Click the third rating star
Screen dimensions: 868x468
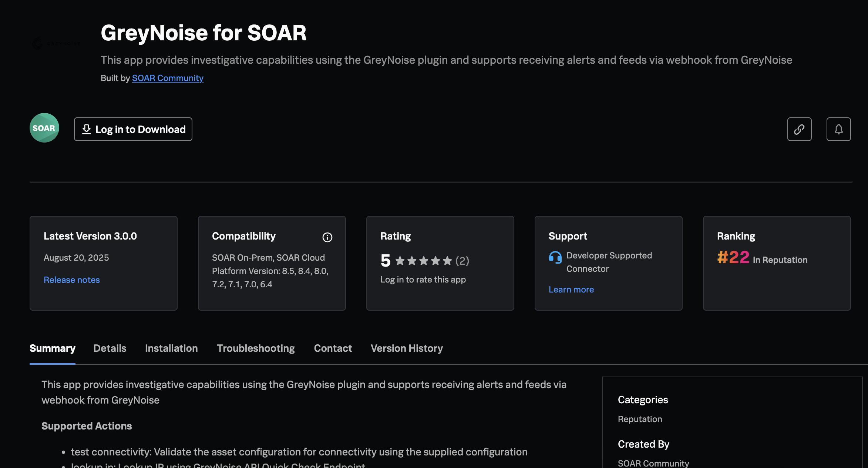tap(424, 261)
